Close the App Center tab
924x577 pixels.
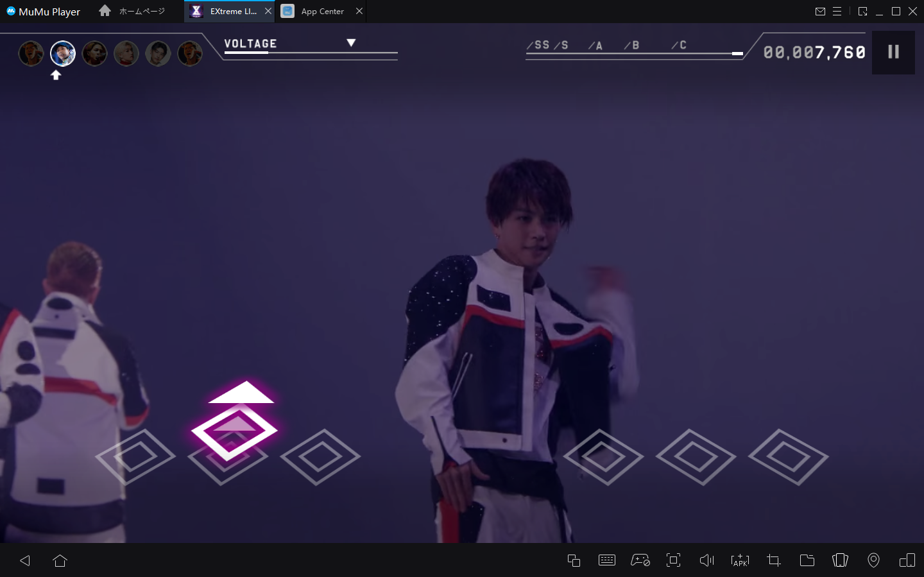(x=359, y=11)
